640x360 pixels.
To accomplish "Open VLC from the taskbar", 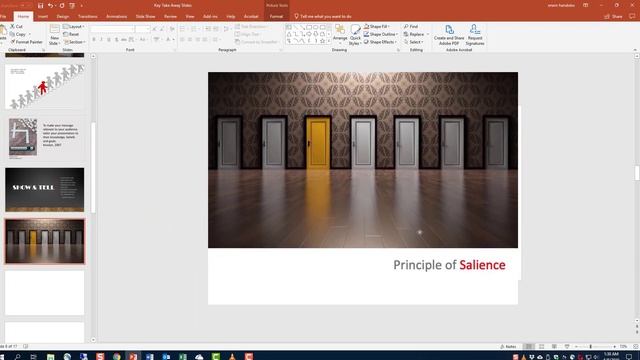I will coord(232,356).
